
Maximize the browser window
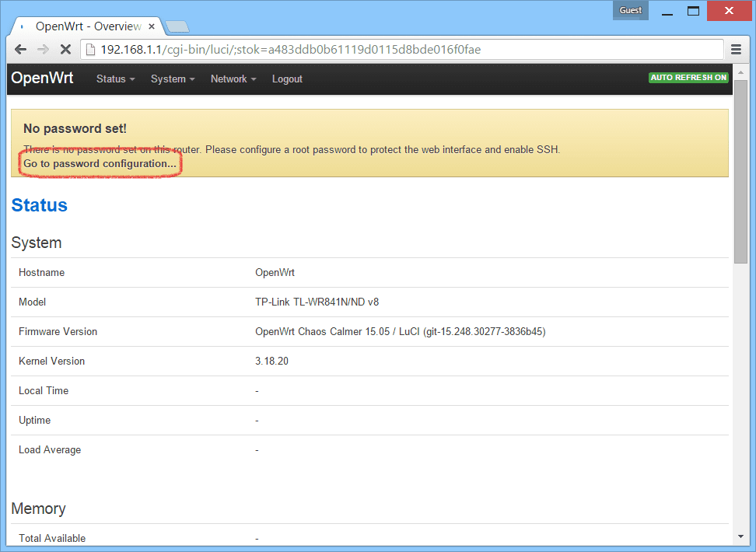[693, 10]
